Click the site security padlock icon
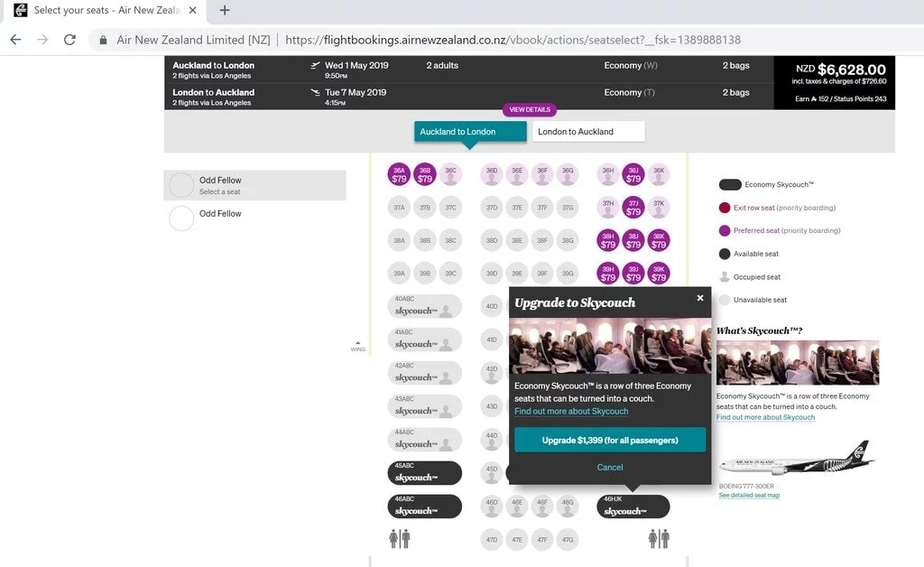924x567 pixels. pyautogui.click(x=103, y=40)
